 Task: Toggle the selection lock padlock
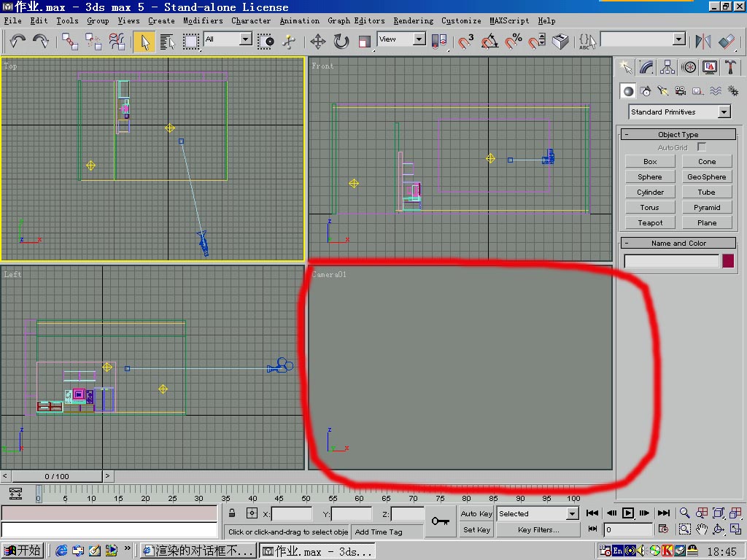point(232,513)
